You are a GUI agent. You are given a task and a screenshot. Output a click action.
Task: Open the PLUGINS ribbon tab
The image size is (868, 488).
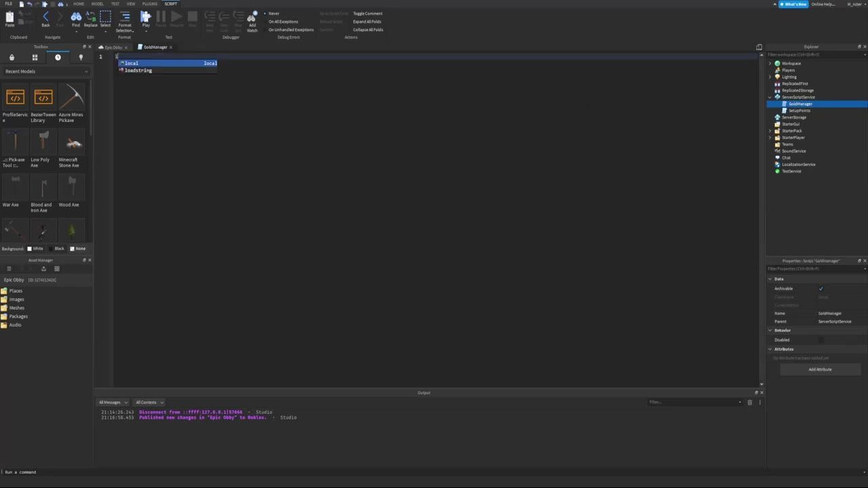(150, 3)
